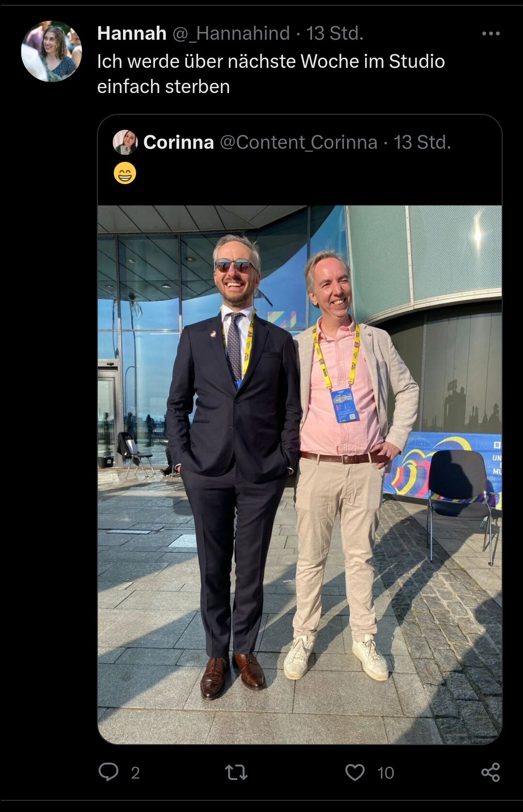Open the share icon menu
Viewport: 523px width, 812px height.
(490, 772)
